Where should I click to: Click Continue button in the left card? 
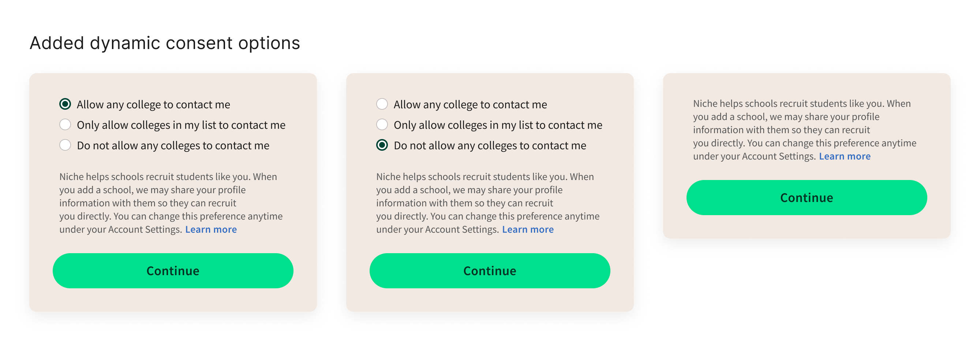pyautogui.click(x=173, y=271)
